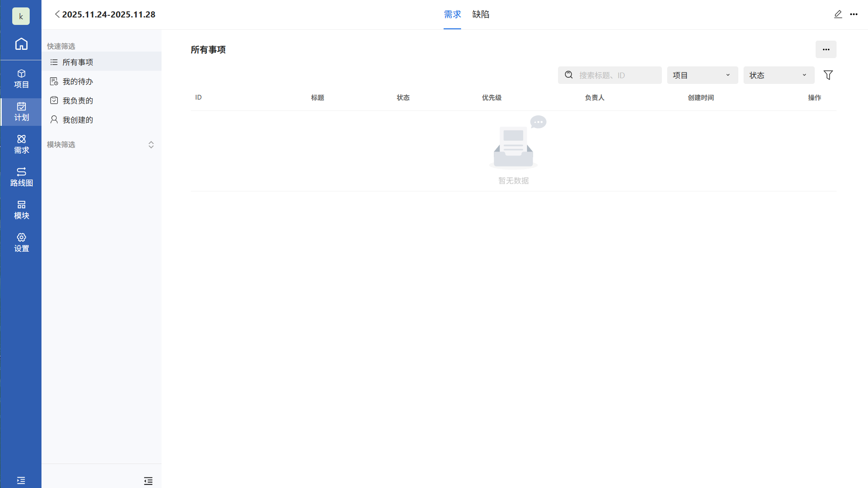Viewport: 868px width, 488px height.
Task: Select 我负责的 quick filter
Action: [x=78, y=101]
